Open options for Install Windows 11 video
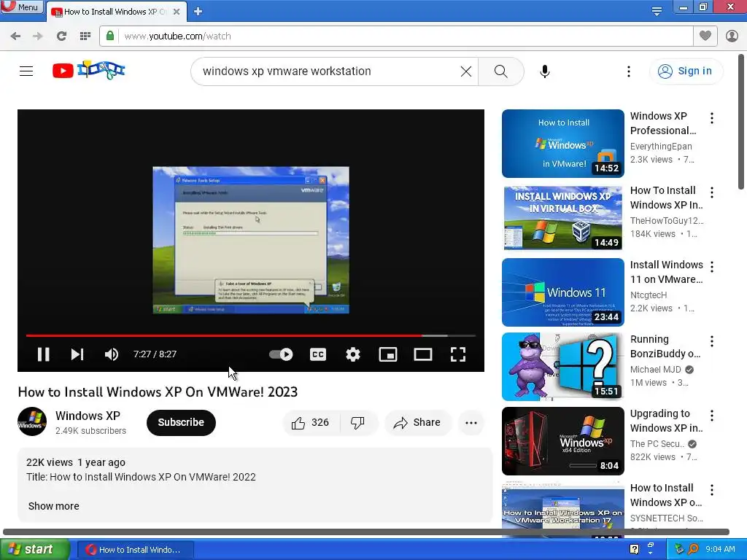Viewport: 747px width, 560px height. pos(712,267)
